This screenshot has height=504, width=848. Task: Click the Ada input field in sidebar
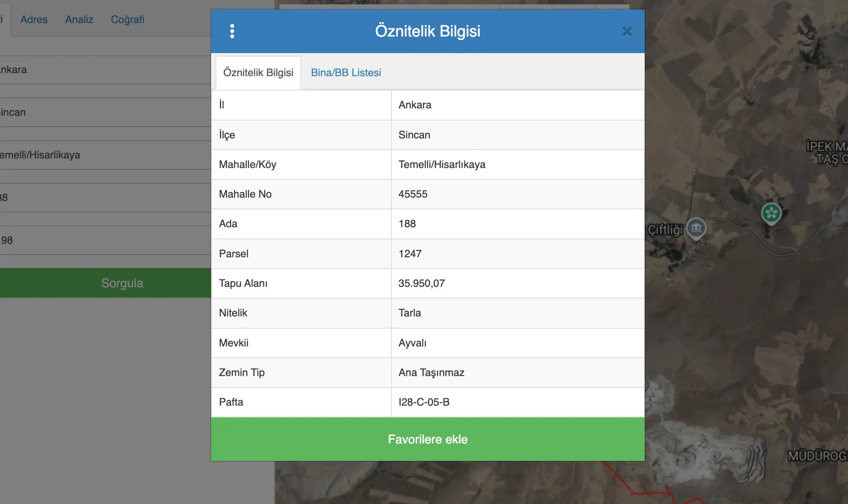click(x=105, y=198)
